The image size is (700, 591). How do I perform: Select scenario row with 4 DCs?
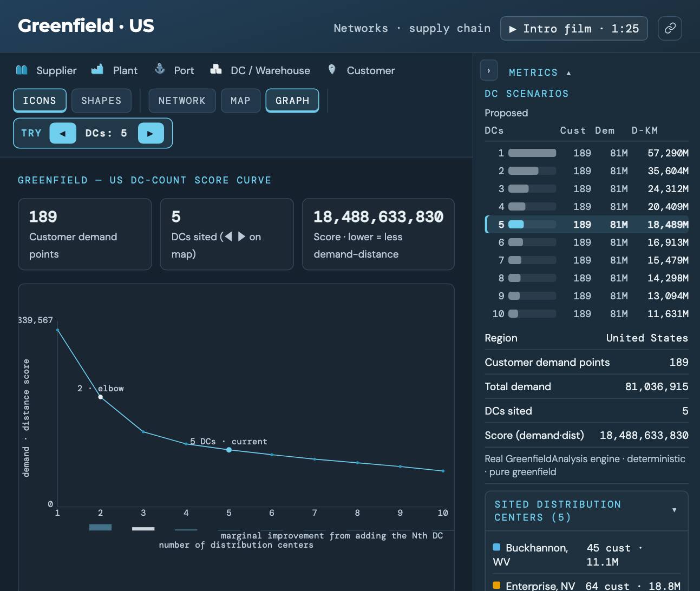tap(587, 207)
